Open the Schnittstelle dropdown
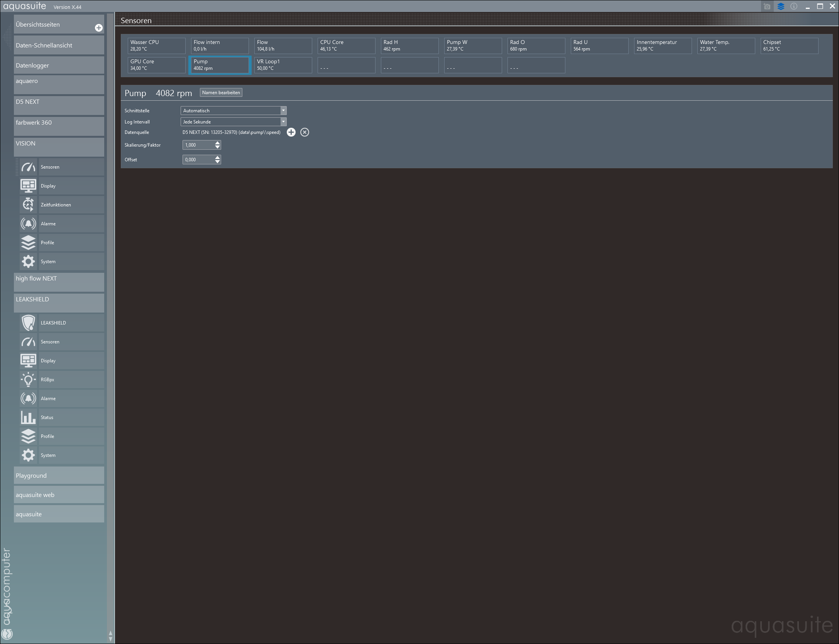 tap(233, 111)
